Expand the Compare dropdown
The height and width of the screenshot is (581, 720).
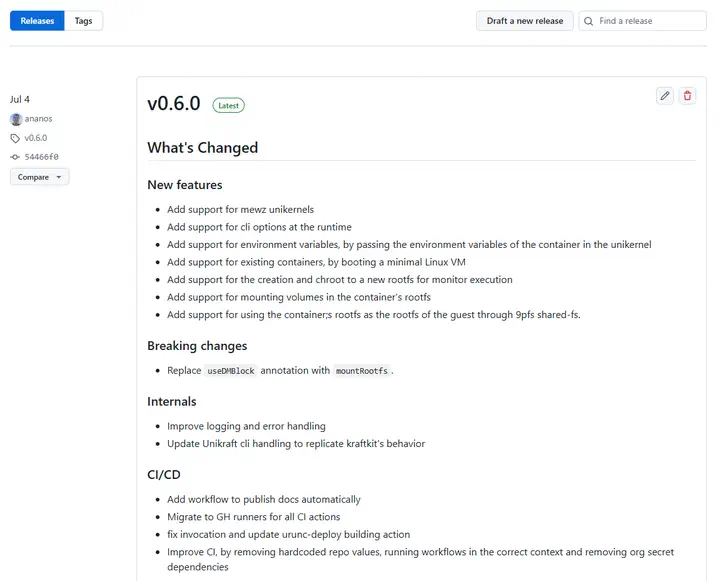click(x=40, y=177)
